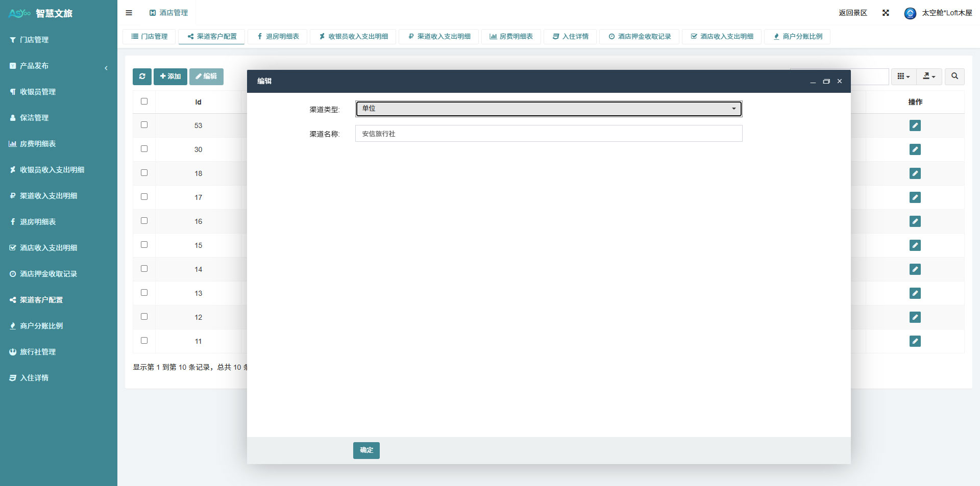Open the export data dropdown
Image resolution: width=980 pixels, height=486 pixels.
pos(929,76)
